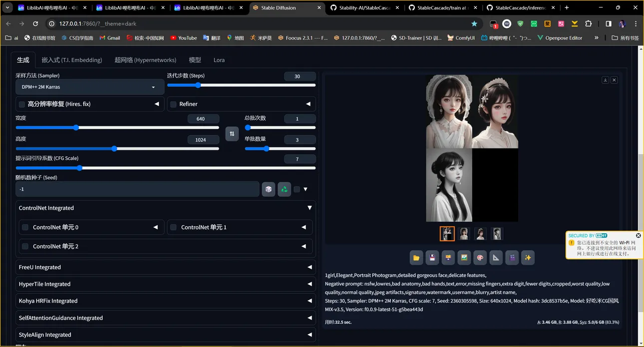Click the sparkles upscale icon below gallery

(x=527, y=257)
